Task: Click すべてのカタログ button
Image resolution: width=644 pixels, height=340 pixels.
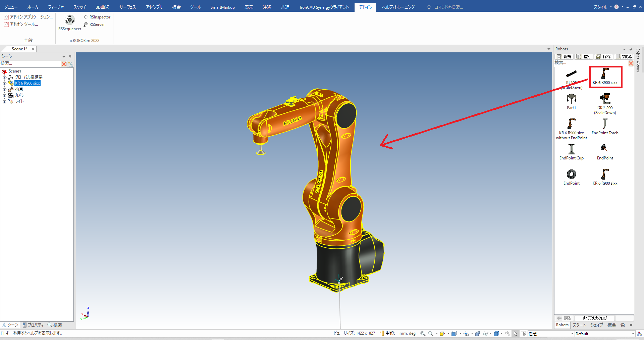Action: coord(594,318)
